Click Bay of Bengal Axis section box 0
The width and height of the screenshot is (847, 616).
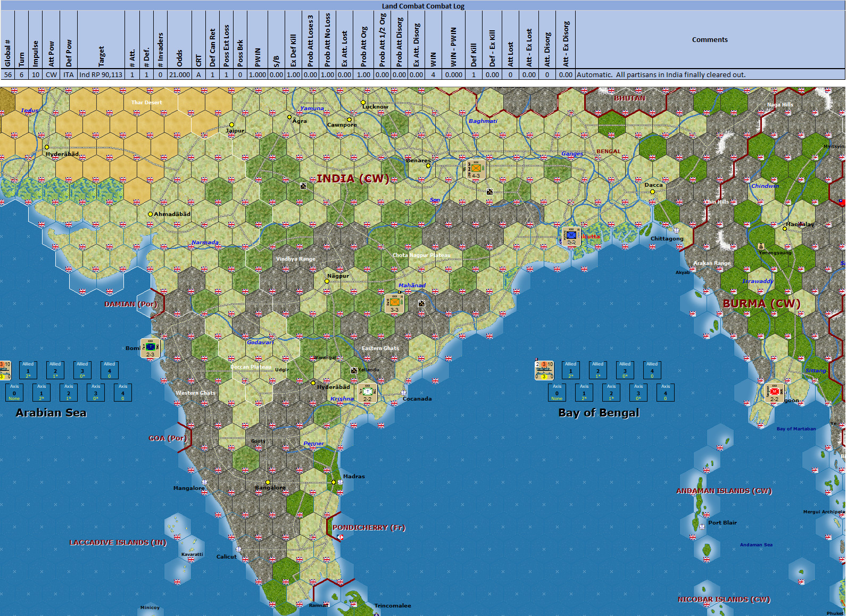coord(557,393)
